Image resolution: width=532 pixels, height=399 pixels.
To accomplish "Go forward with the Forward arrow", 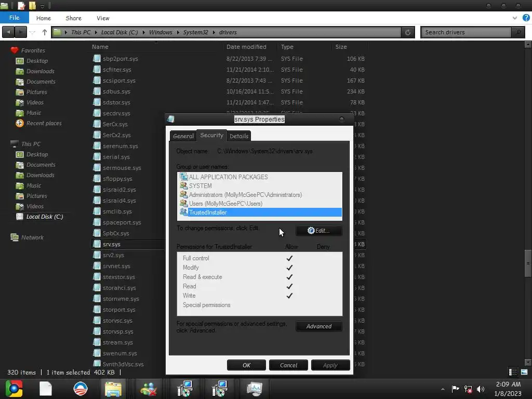I will tap(21, 32).
